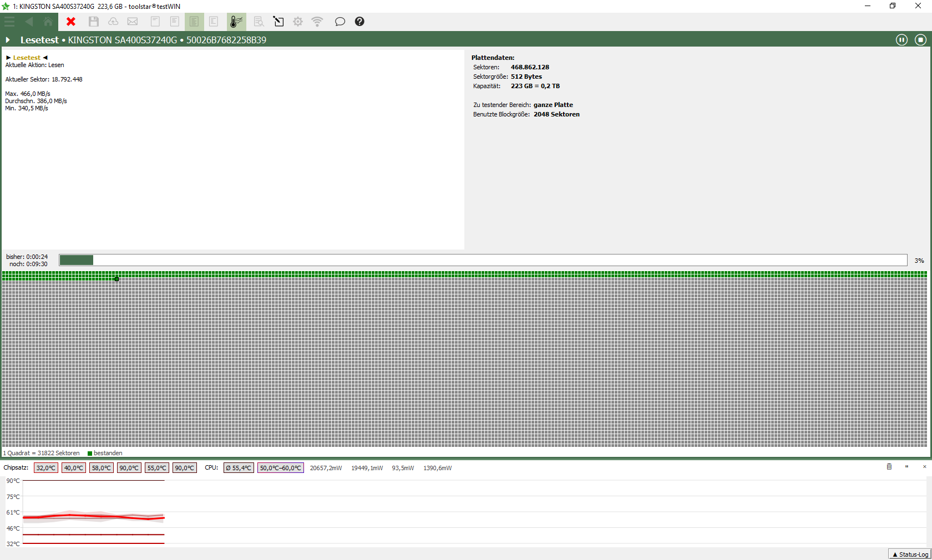Viewport: 932px width, 560px height.
Task: Click the red X cancel icon in toolbar
Action: 71,22
